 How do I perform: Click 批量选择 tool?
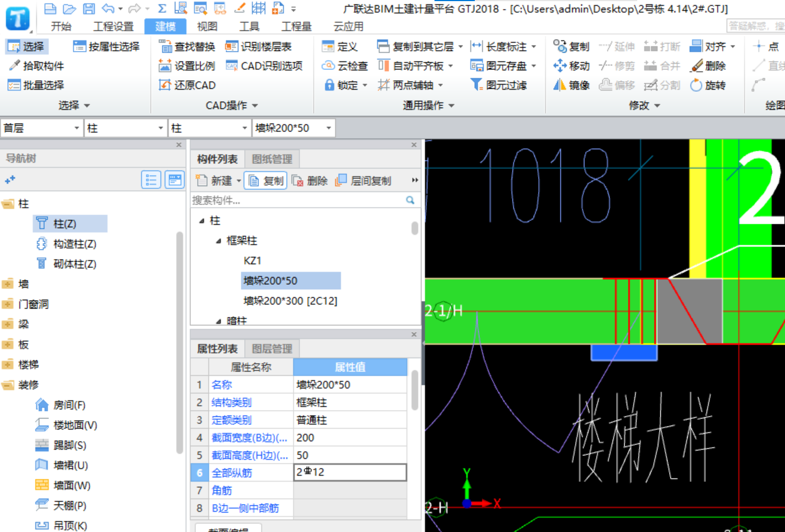pos(36,85)
